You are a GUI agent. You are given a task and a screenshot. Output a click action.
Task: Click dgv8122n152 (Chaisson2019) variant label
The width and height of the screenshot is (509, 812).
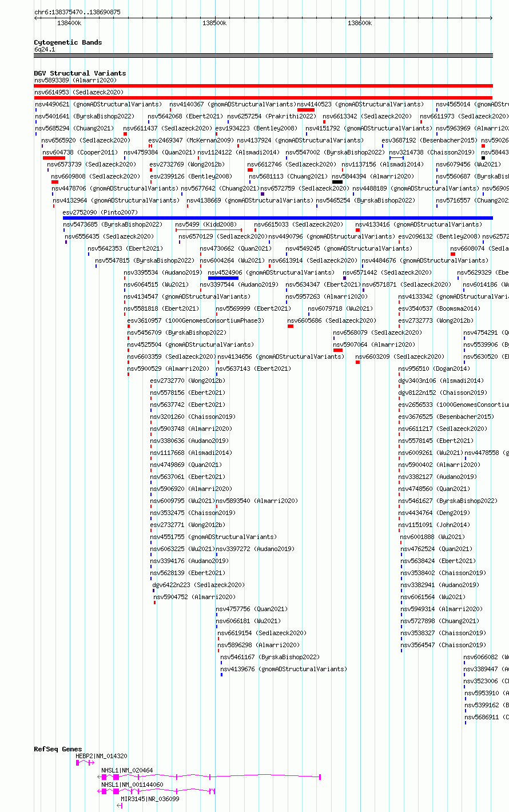point(443,393)
